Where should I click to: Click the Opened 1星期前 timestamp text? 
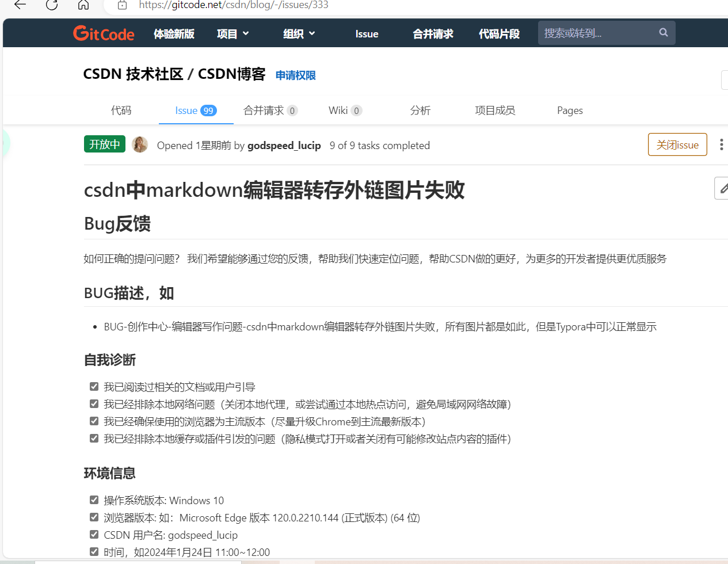pyautogui.click(x=194, y=146)
